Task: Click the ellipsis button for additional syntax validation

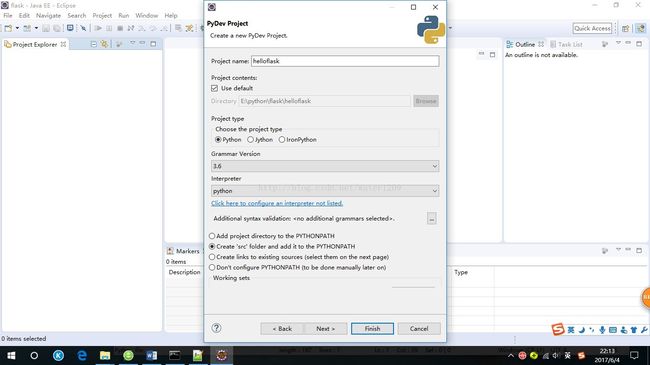Action: pos(432,219)
